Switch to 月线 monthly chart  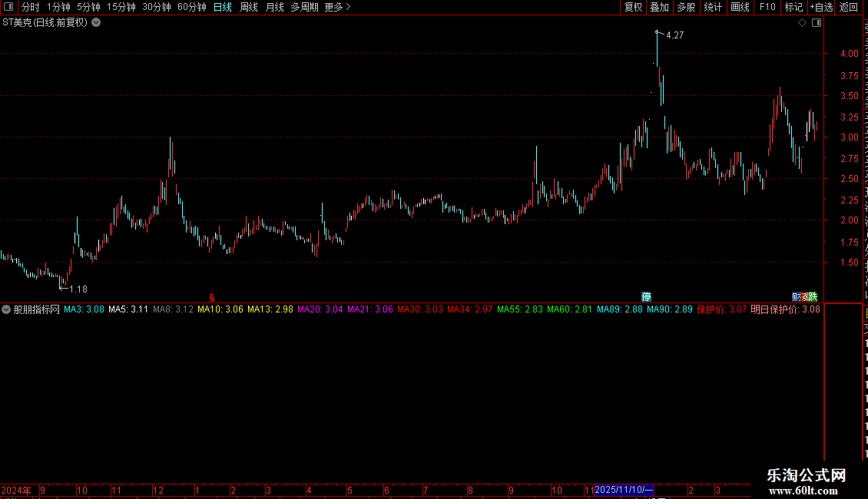[274, 7]
